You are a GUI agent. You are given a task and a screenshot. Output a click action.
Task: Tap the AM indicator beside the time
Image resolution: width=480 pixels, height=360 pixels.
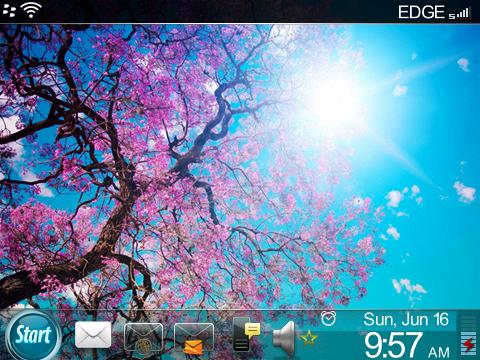439,352
